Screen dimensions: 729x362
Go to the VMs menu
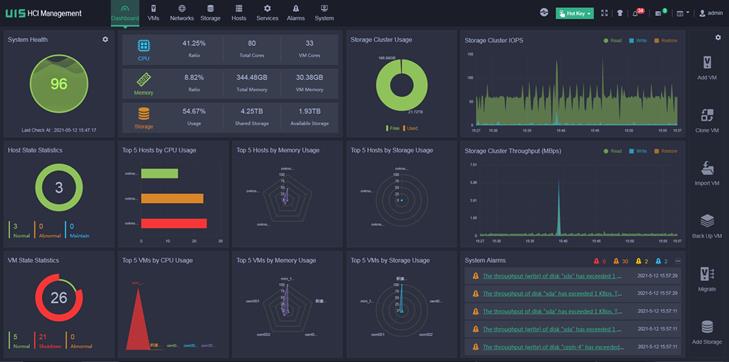(x=153, y=13)
